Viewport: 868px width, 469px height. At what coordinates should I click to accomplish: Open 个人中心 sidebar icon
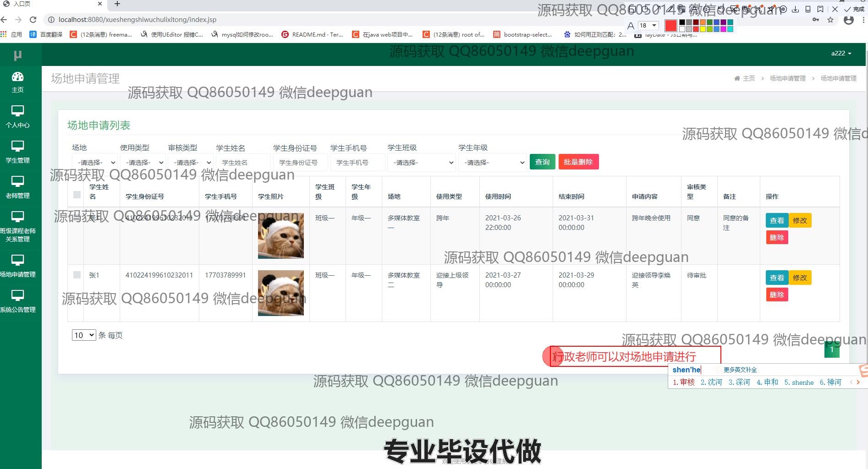coord(17,117)
